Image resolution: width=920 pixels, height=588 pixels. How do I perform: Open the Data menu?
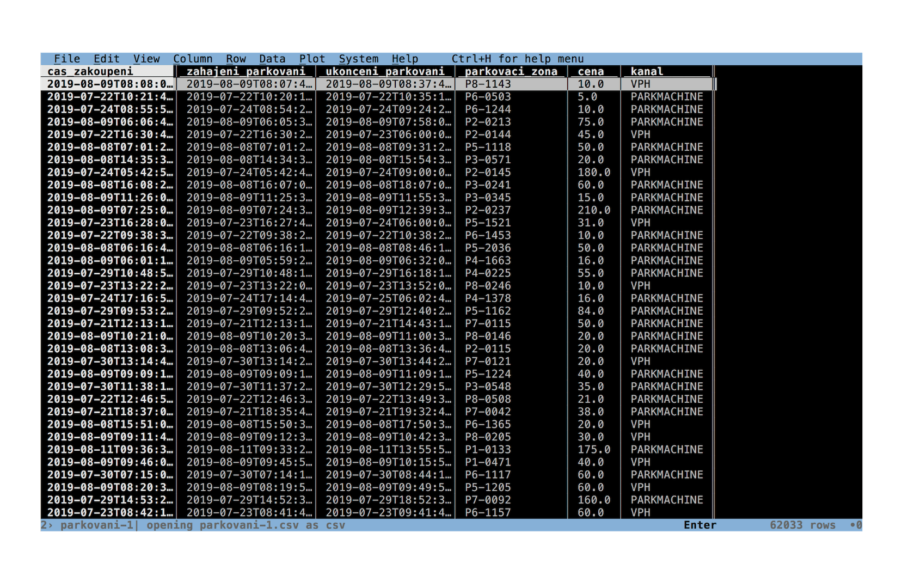[x=272, y=59]
